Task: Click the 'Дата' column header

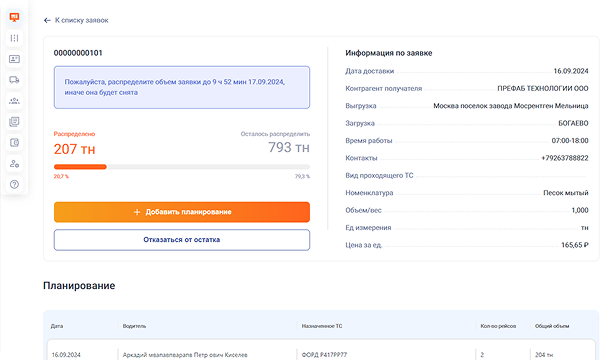Action: click(x=57, y=326)
